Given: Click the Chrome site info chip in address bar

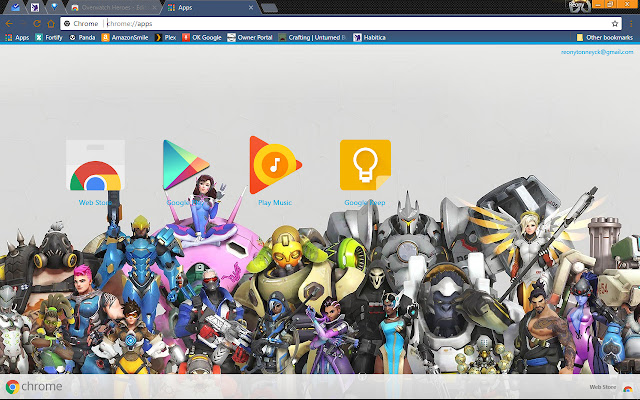Looking at the screenshot, I should click(81, 24).
